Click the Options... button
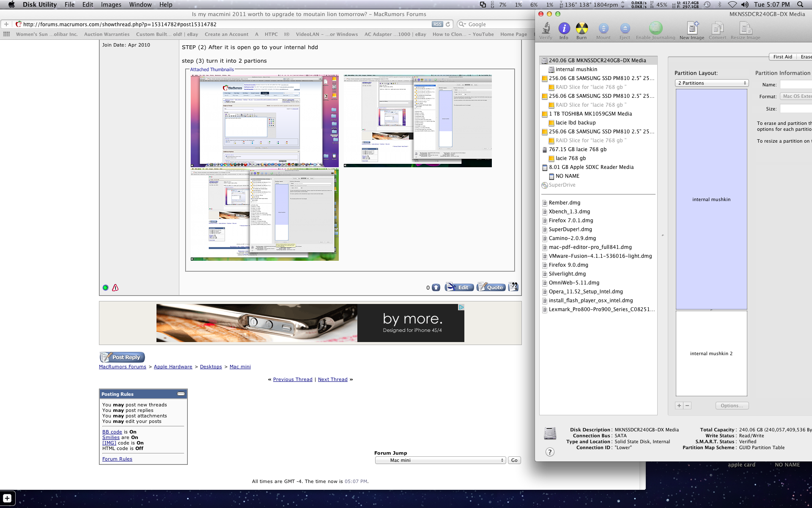This screenshot has width=812, height=508. (732, 406)
